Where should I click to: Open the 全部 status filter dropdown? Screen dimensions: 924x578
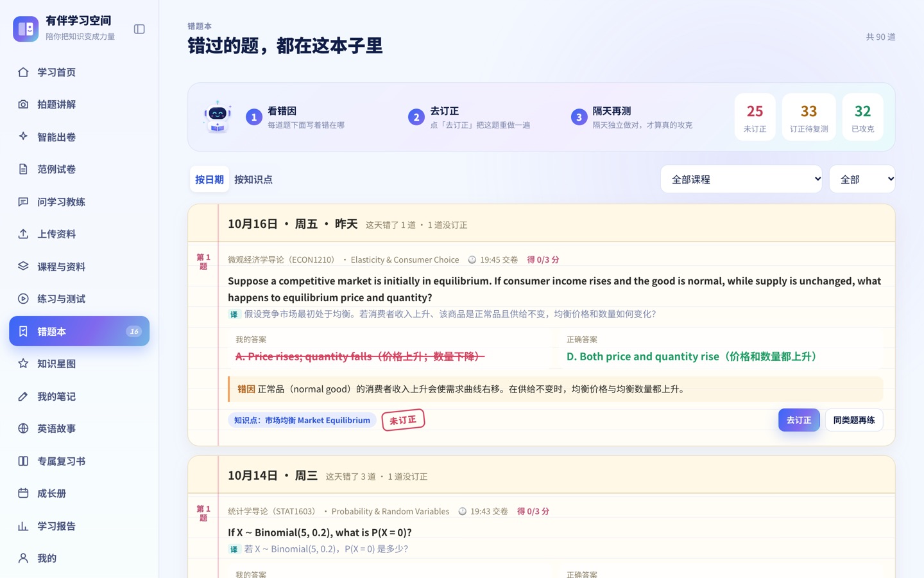click(862, 179)
